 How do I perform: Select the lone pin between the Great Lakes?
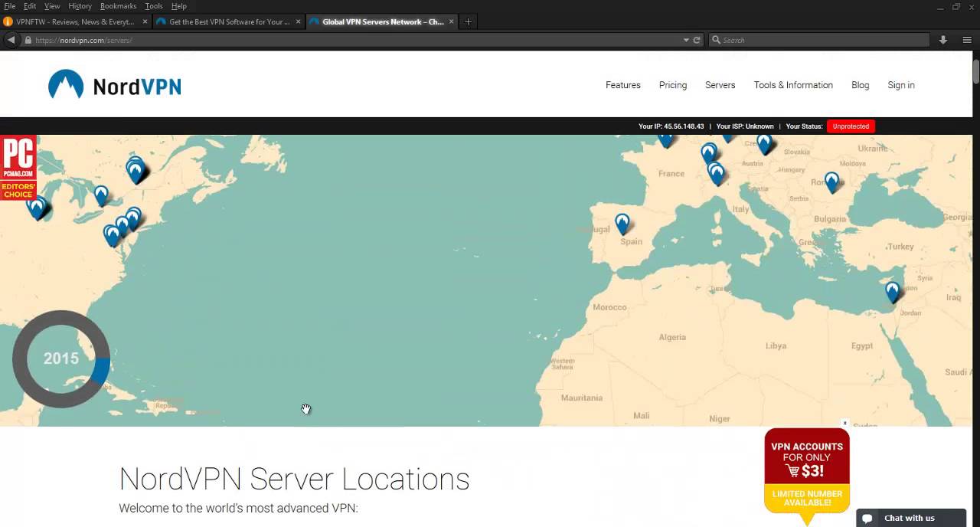pyautogui.click(x=101, y=195)
